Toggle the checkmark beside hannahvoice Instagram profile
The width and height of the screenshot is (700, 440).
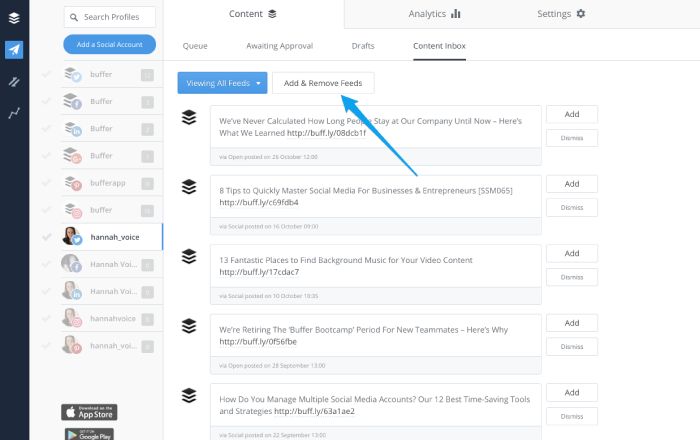(46, 318)
